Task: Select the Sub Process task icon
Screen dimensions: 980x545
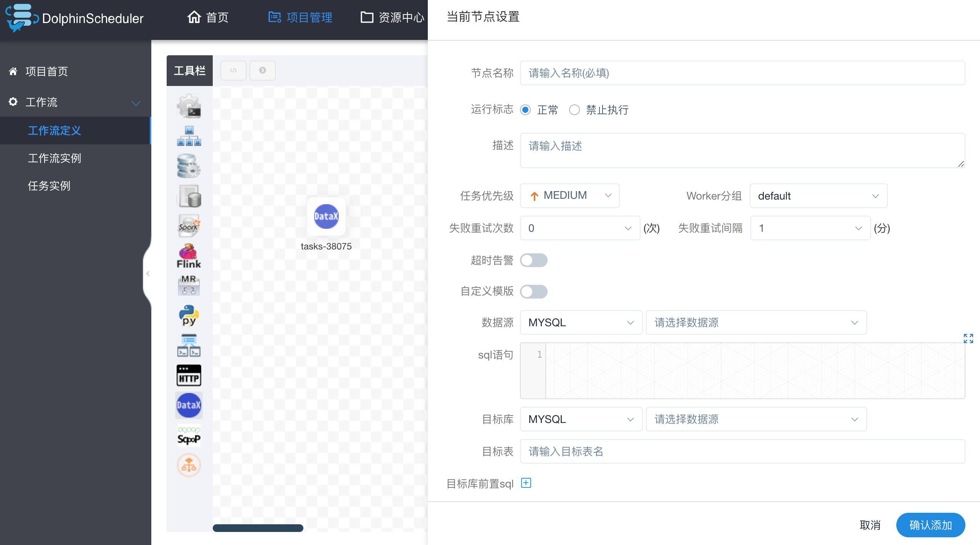Action: pos(189,136)
